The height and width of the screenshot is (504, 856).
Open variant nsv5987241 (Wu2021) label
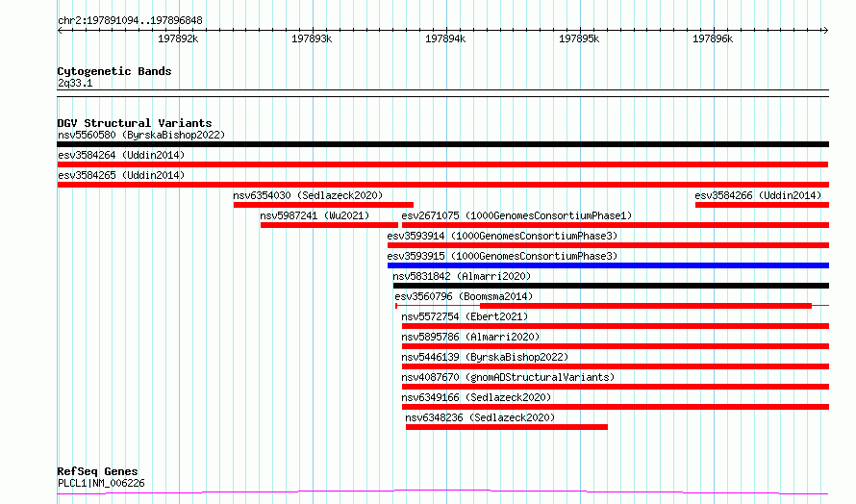tap(315, 215)
